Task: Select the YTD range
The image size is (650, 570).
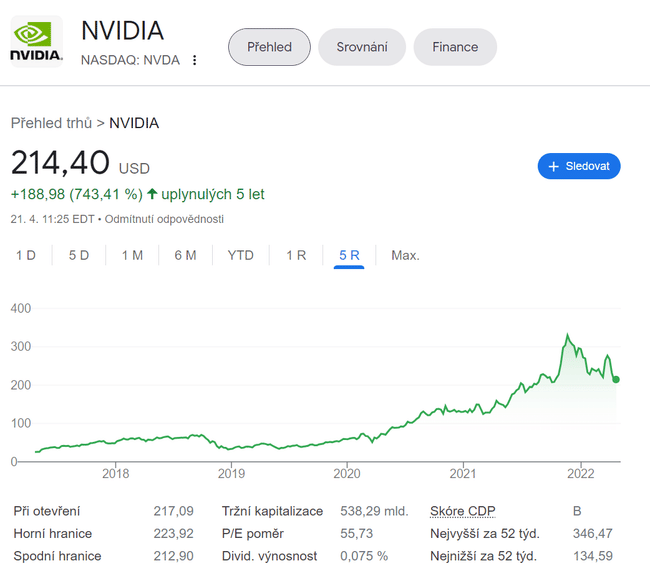Action: tap(240, 255)
